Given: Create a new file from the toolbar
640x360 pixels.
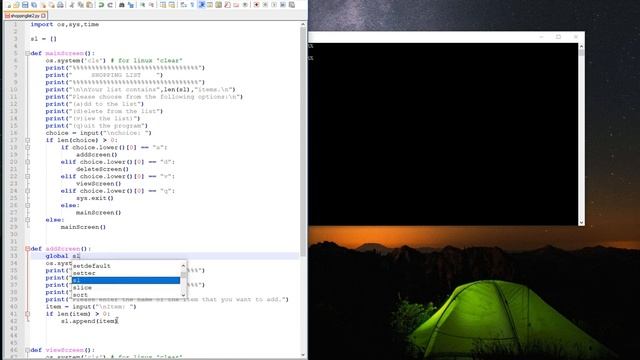Looking at the screenshot, I should point(8,5).
